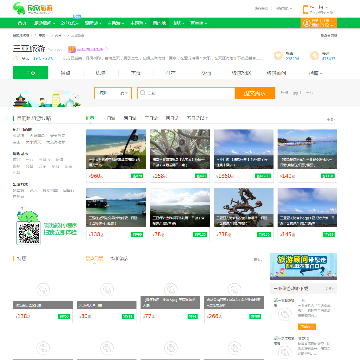
Task: Click the purple badge icon next to 三亚旅游
Action: 71,49
